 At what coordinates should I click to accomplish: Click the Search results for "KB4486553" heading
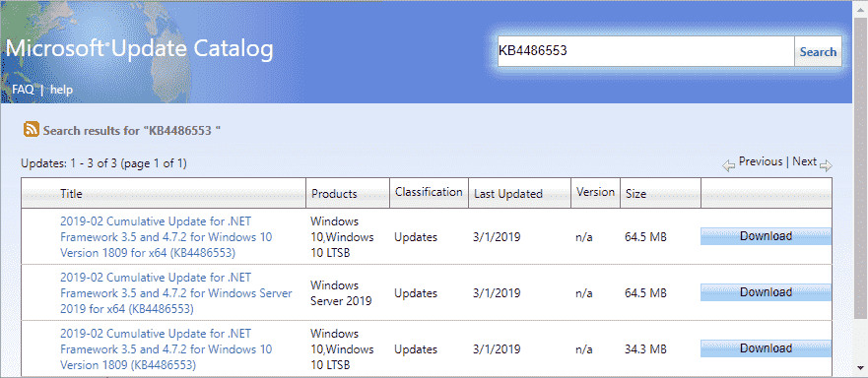[132, 131]
